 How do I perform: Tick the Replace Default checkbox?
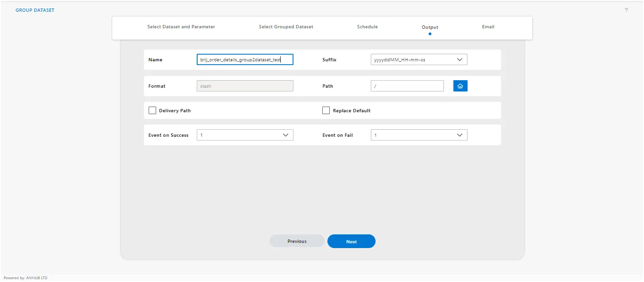coord(326,110)
